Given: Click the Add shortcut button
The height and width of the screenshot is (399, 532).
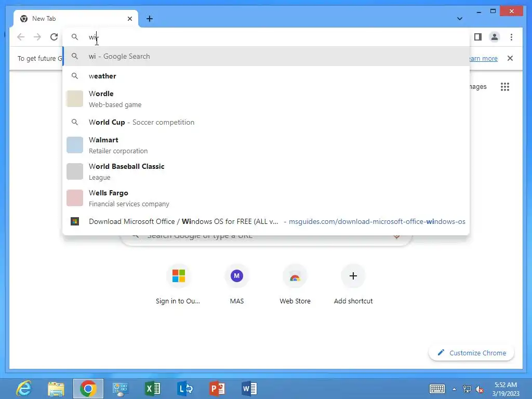Looking at the screenshot, I should tap(353, 284).
